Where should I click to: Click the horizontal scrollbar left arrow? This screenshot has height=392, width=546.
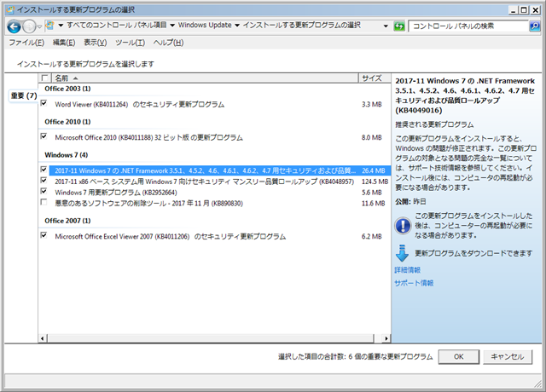click(43, 338)
